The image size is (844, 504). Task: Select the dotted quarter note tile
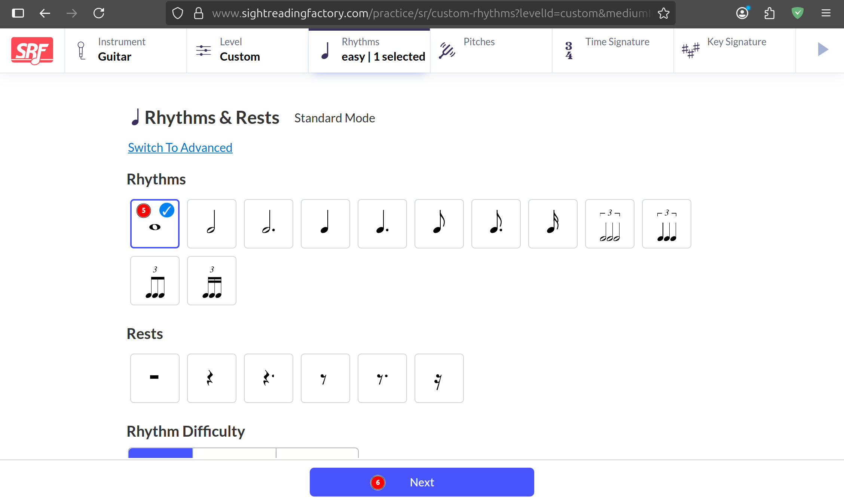[382, 223]
